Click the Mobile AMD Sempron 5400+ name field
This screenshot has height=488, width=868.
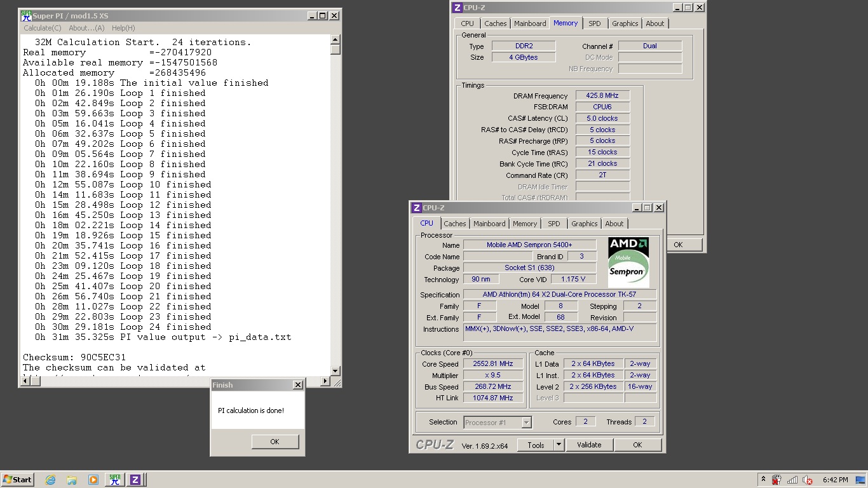(x=529, y=245)
